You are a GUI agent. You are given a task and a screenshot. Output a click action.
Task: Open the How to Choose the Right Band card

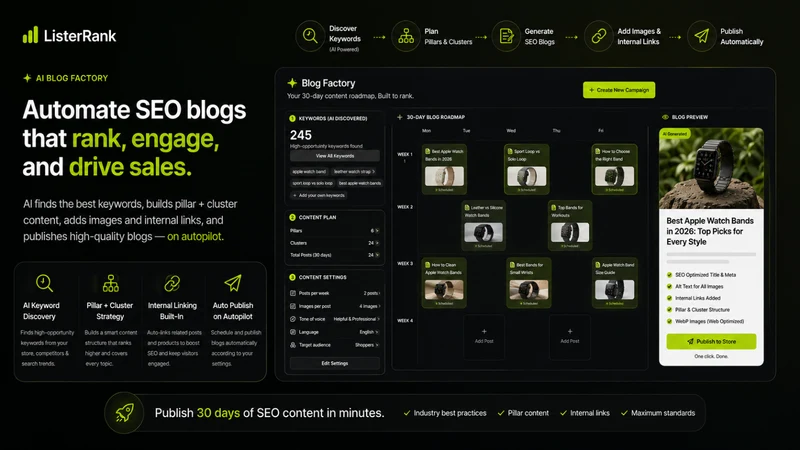tap(614, 169)
